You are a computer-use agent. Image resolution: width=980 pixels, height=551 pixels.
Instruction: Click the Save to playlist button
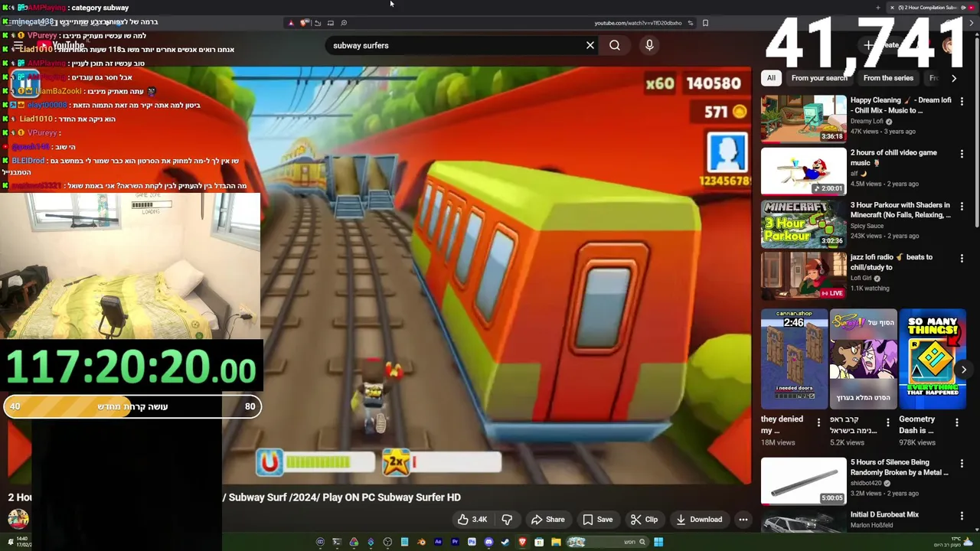click(x=597, y=520)
